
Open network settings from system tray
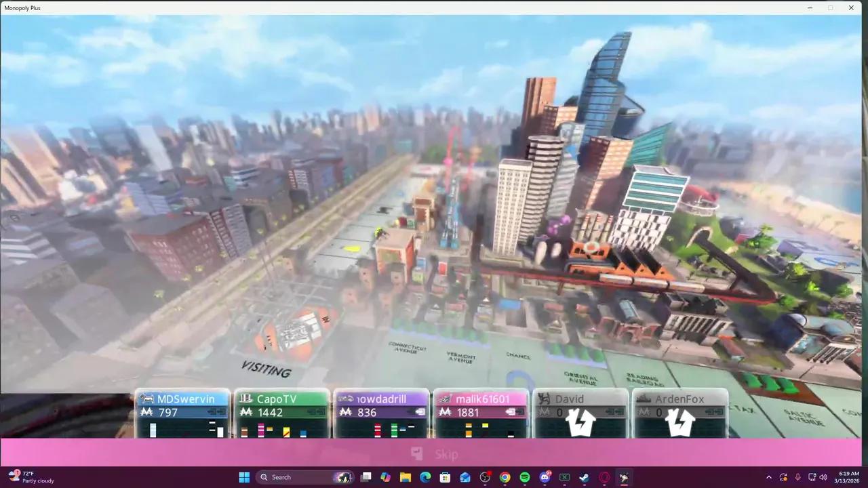(811, 477)
